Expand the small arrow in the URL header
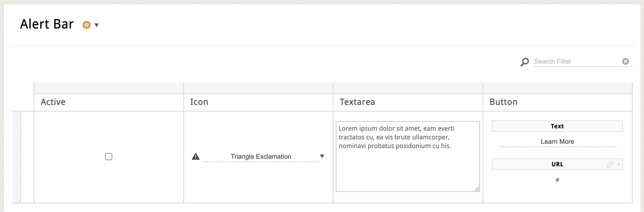The height and width of the screenshot is (212, 644). coord(619,165)
